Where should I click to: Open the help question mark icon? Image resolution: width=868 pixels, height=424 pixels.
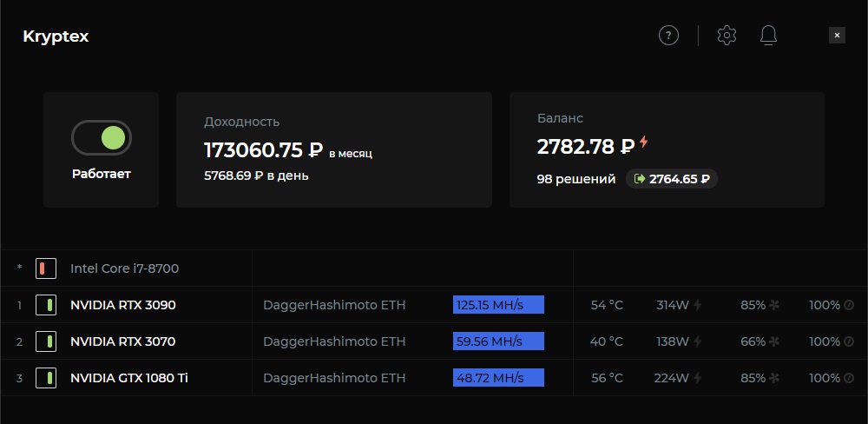(668, 36)
